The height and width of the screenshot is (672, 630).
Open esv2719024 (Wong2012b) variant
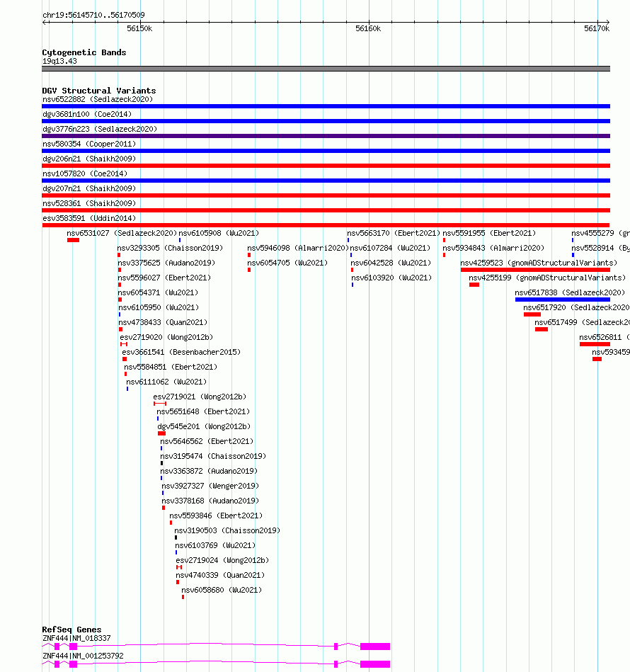click(x=222, y=560)
